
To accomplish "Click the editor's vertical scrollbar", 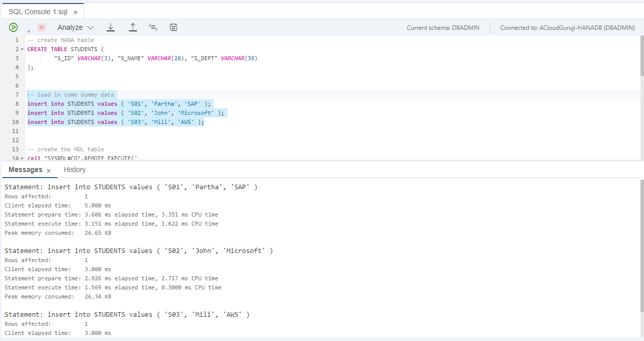I will tap(641, 56).
